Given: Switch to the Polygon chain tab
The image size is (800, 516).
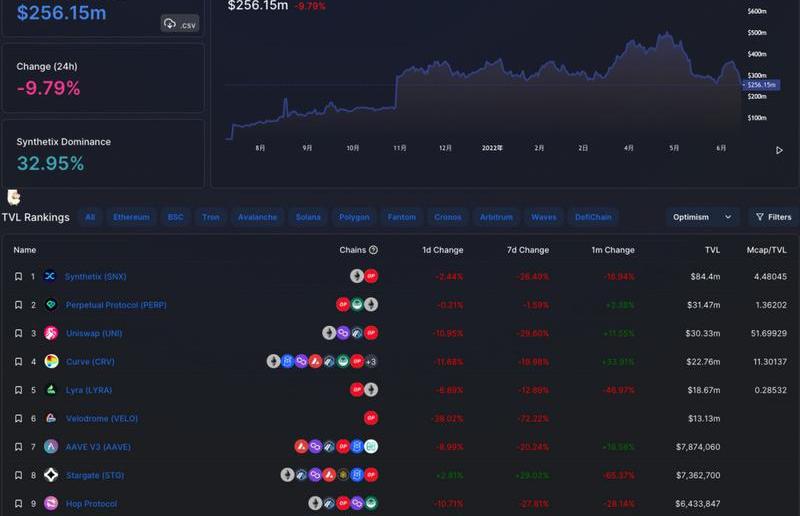Looking at the screenshot, I should pyautogui.click(x=354, y=217).
